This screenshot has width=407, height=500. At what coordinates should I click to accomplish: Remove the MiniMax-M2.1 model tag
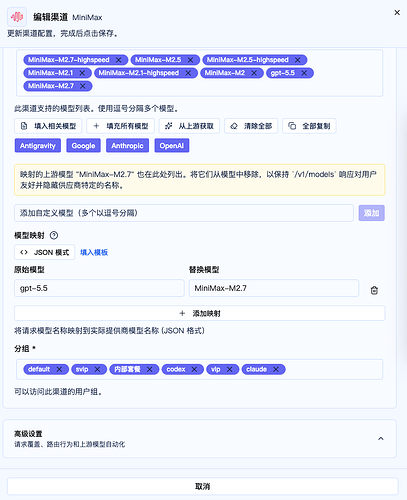[x=82, y=73]
